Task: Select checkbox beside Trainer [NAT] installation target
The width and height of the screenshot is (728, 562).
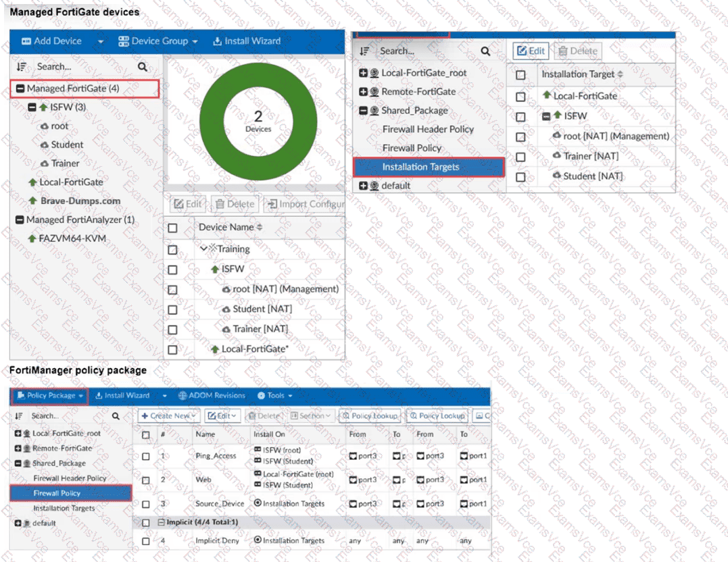Action: [520, 156]
